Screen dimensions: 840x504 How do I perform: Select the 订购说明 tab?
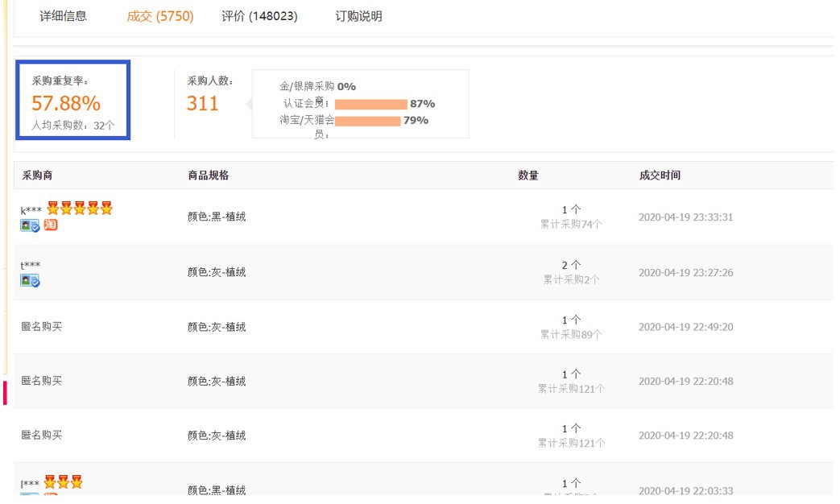(x=358, y=16)
